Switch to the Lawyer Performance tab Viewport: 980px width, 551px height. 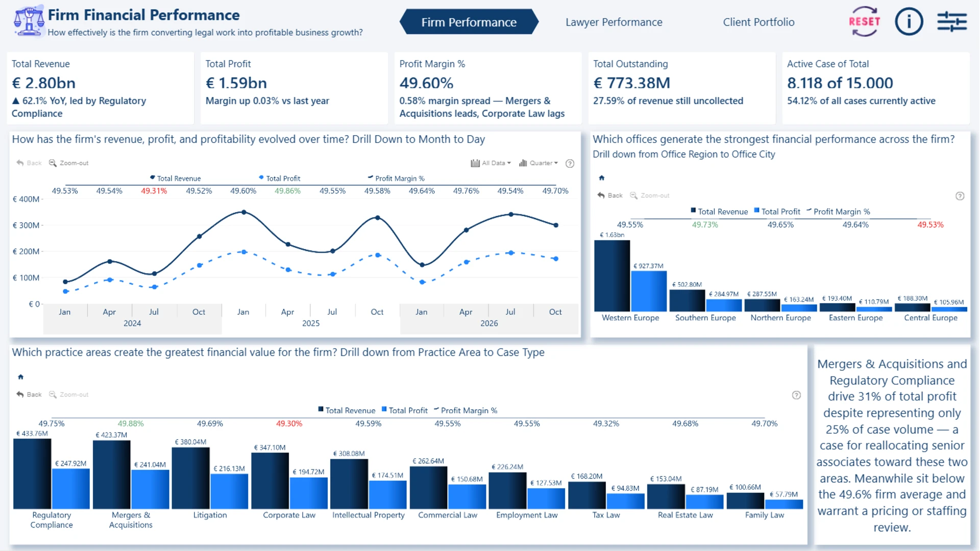click(614, 22)
